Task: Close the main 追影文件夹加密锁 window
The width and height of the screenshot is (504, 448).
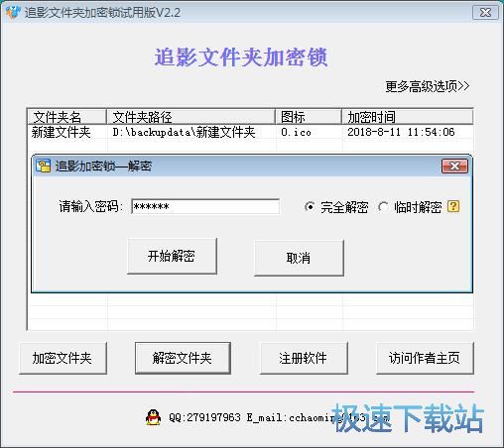Action: 485,13
